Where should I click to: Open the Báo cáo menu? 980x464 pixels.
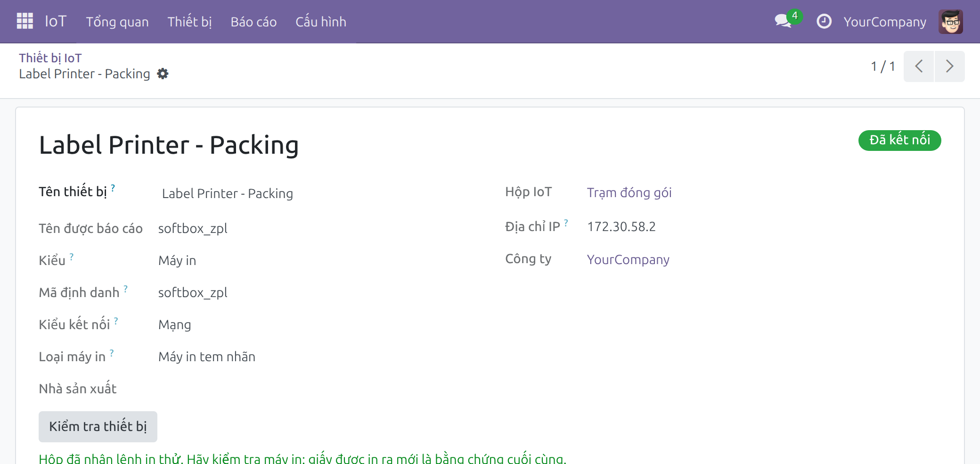point(253,22)
